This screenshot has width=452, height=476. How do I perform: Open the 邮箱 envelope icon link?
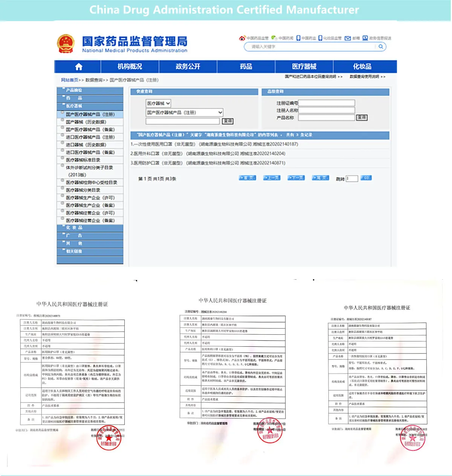coord(348,38)
